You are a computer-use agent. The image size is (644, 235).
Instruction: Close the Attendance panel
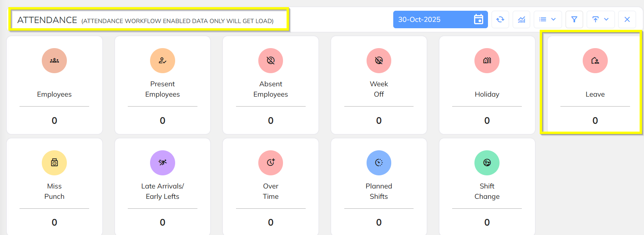point(627,19)
